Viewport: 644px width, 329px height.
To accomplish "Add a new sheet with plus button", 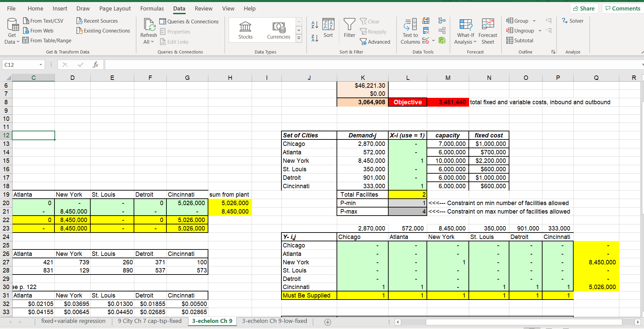I will pyautogui.click(x=327, y=322).
